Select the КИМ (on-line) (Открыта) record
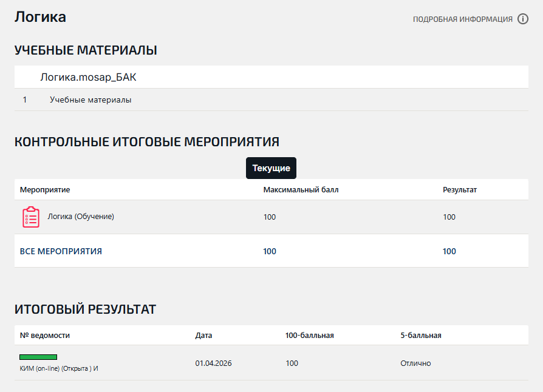 (58, 368)
